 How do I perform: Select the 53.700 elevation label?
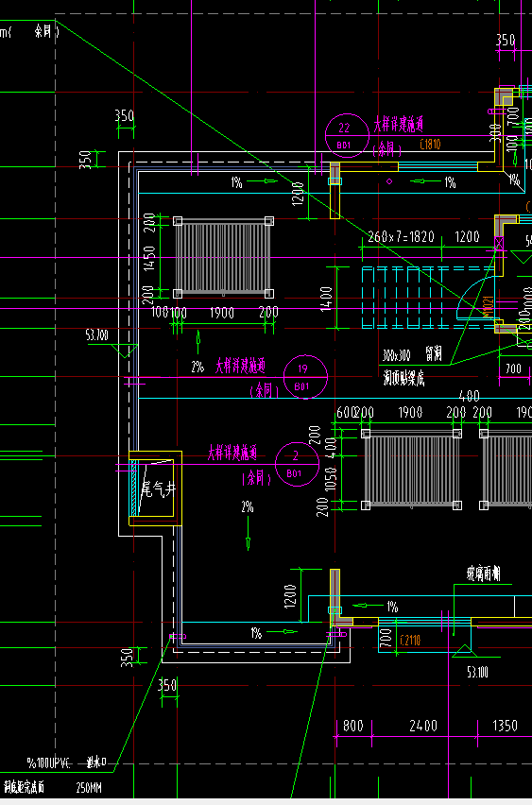(97, 335)
